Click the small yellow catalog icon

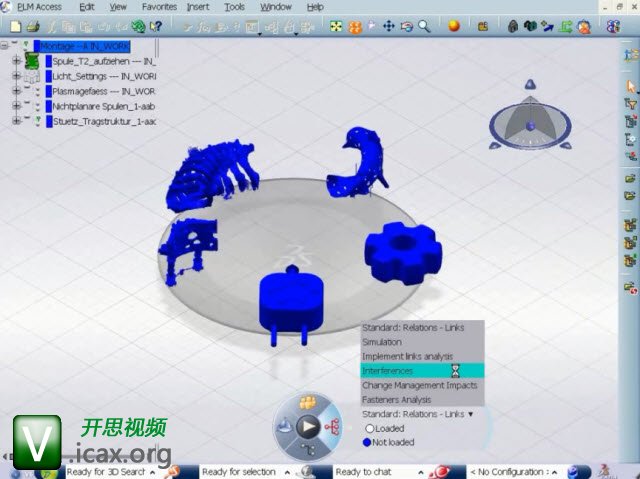click(483, 27)
